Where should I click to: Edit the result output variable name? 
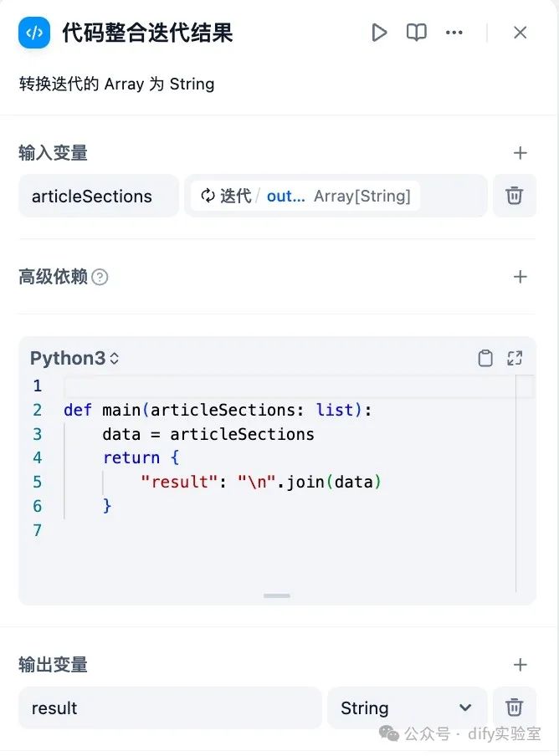(170, 707)
